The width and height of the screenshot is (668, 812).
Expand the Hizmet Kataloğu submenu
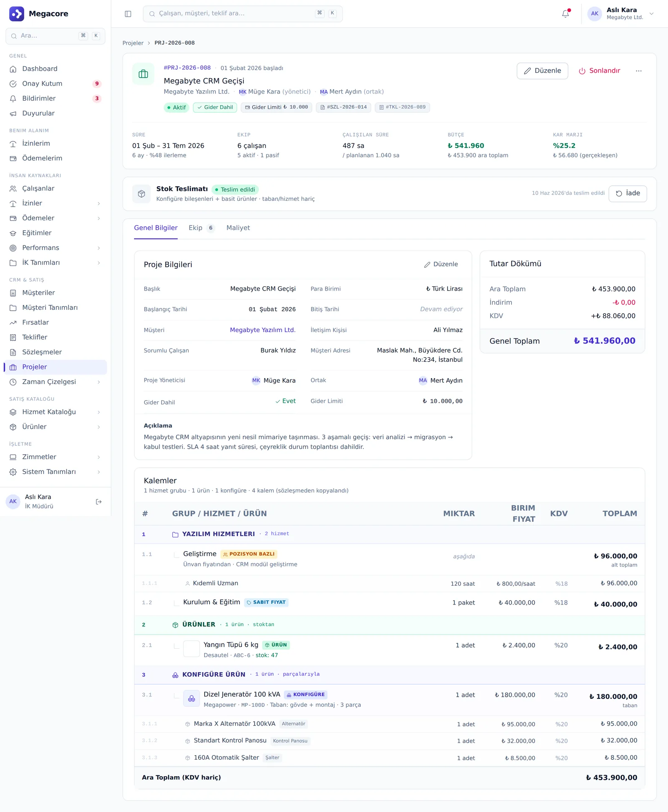(99, 412)
